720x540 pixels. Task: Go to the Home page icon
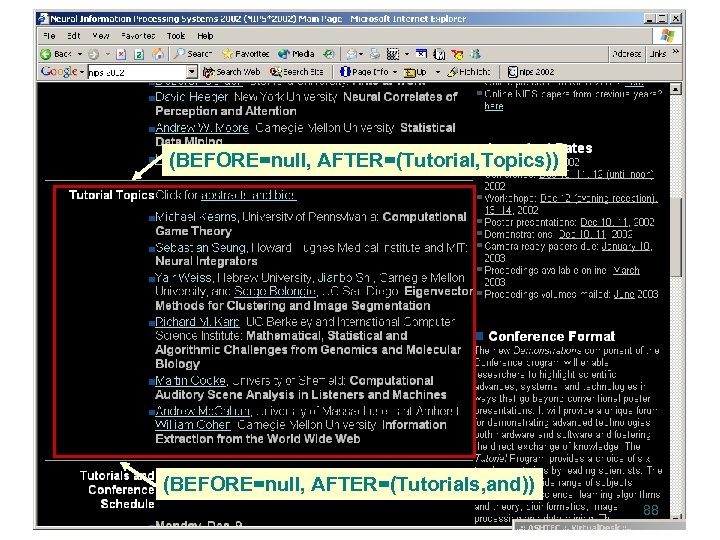158,54
